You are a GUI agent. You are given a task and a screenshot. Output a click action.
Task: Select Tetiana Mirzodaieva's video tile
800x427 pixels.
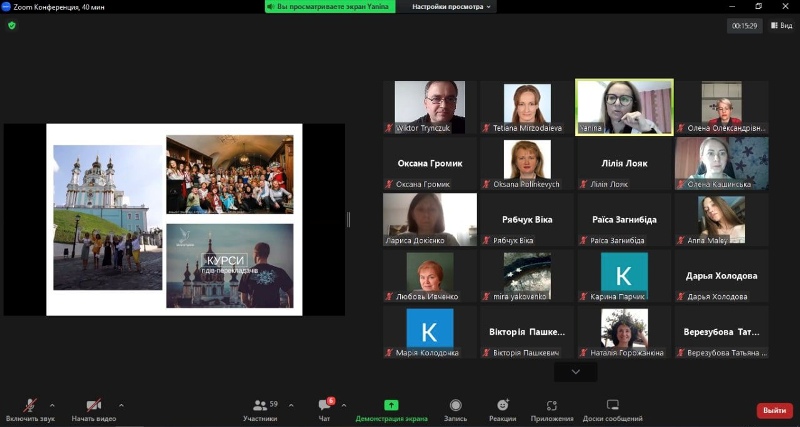click(x=527, y=107)
